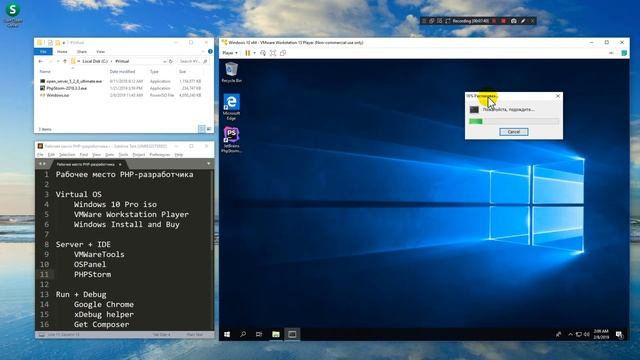Open Quick Access properties icon in Explorer titlebar
640x360 pixels.
click(50, 42)
